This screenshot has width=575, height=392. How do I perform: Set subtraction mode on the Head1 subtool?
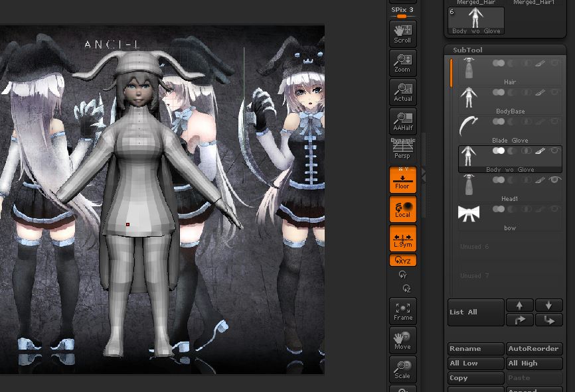click(x=513, y=180)
